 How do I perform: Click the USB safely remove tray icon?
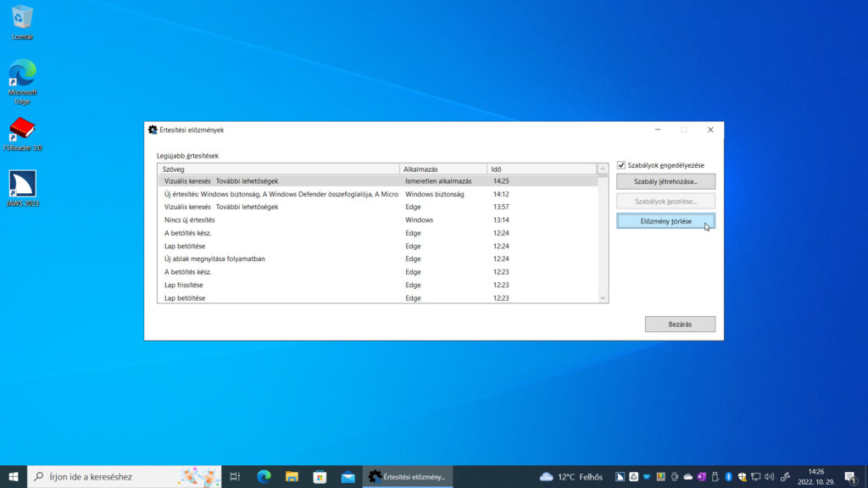tap(715, 476)
